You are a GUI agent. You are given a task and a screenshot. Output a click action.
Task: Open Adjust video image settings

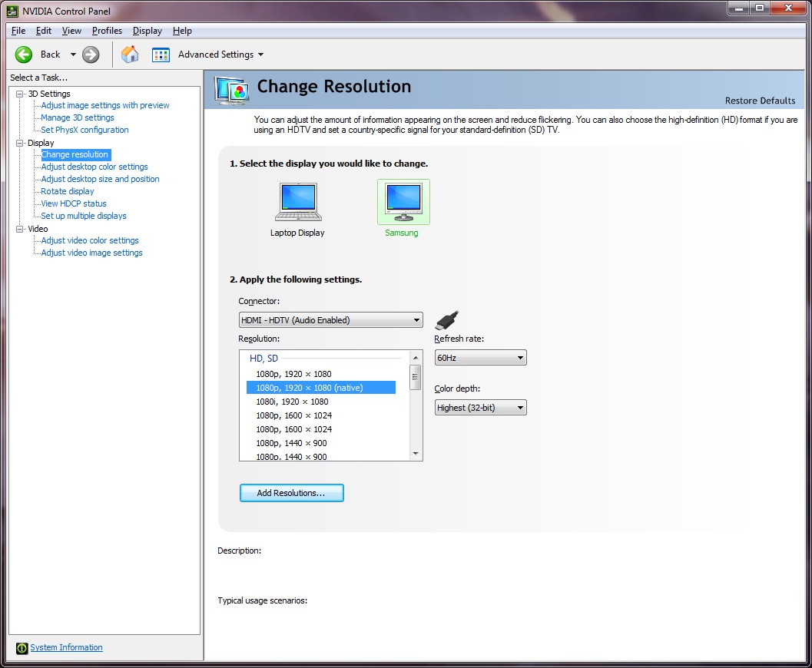coord(92,253)
